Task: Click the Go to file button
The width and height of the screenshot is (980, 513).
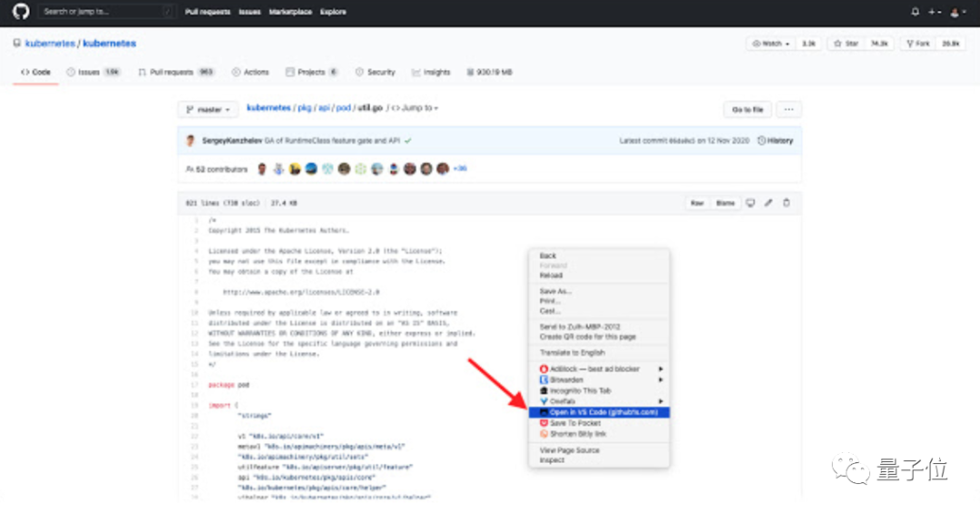Action: coord(748,110)
